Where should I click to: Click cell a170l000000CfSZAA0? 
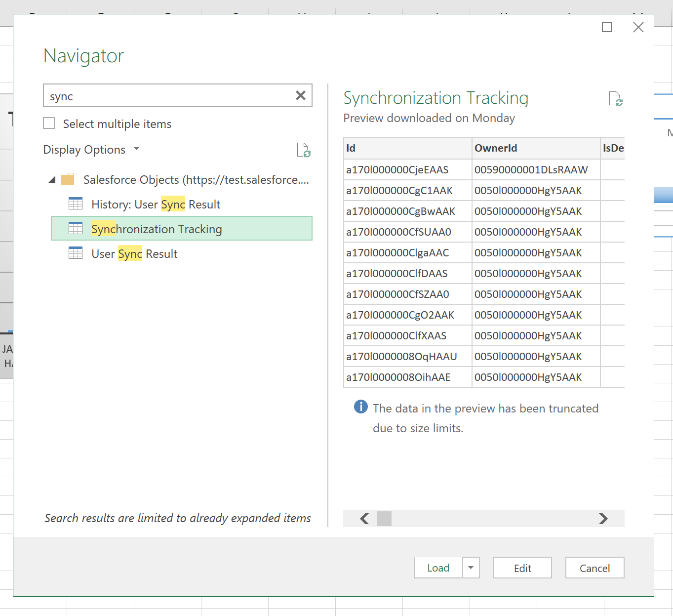[408, 294]
